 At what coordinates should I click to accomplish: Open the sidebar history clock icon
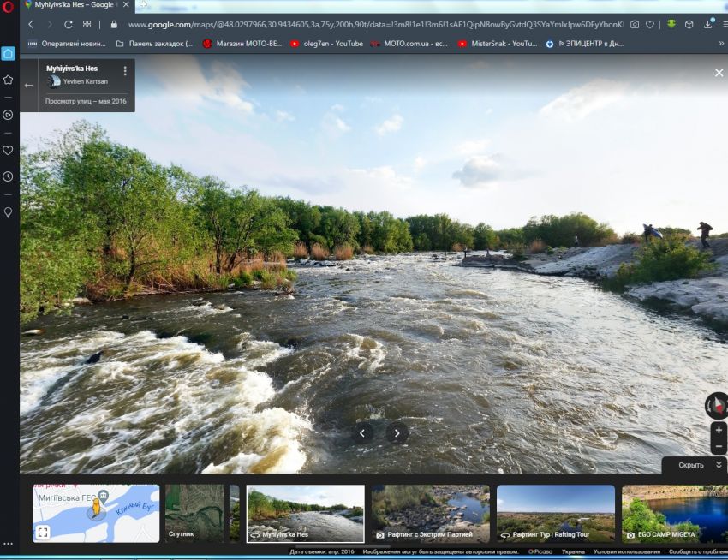(8, 176)
